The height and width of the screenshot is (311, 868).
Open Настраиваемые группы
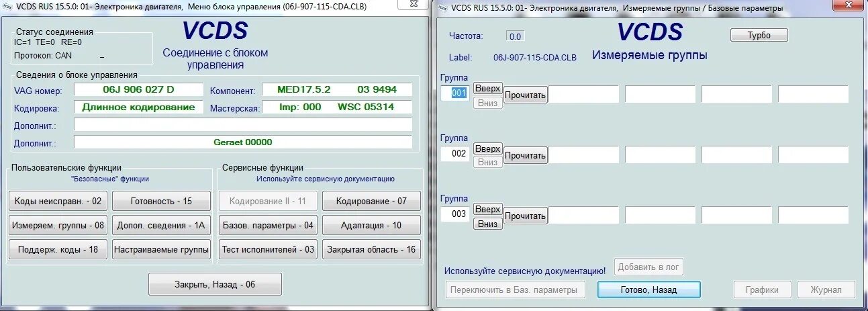pos(161,249)
